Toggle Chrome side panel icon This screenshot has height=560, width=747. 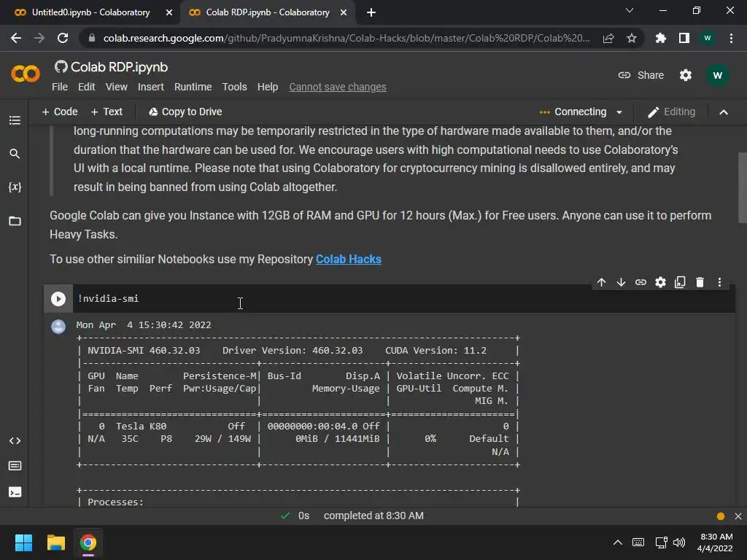click(684, 38)
